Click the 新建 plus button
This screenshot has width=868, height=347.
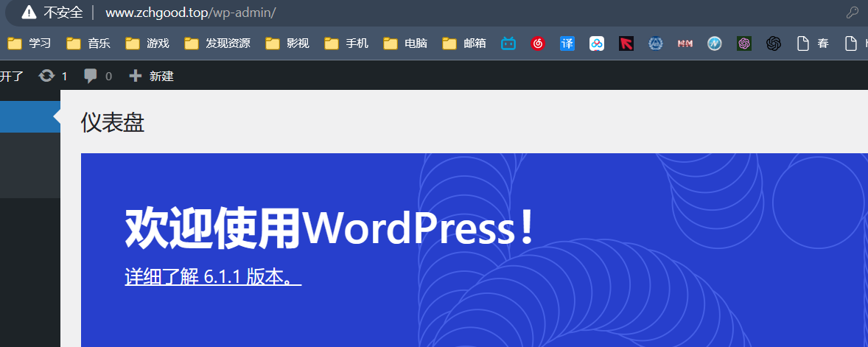tap(151, 76)
